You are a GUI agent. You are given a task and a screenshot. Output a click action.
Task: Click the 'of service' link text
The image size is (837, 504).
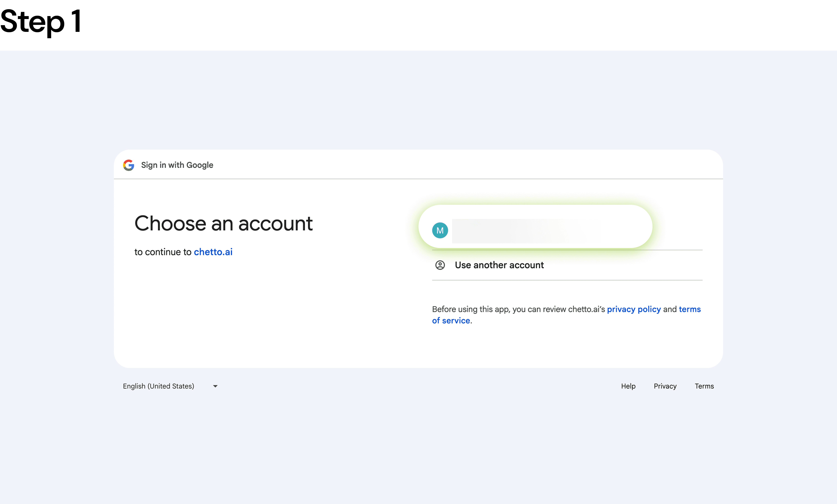451,321
